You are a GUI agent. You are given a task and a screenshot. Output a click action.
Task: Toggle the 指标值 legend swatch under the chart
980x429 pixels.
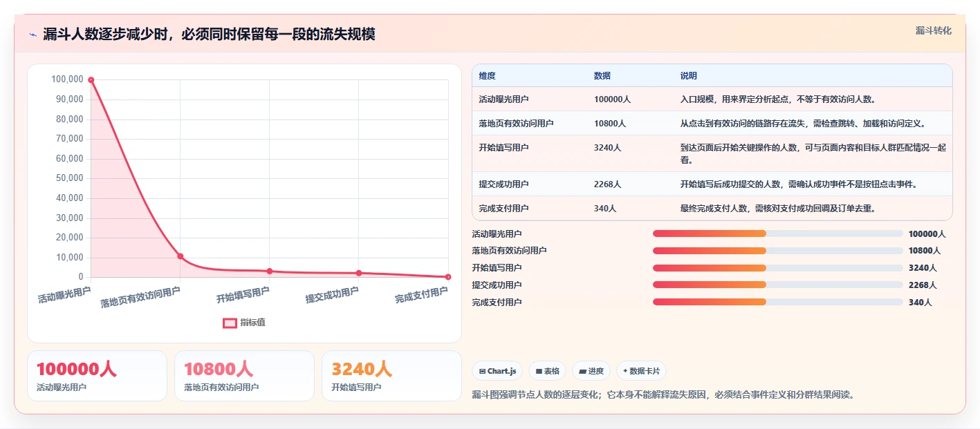[x=230, y=323]
